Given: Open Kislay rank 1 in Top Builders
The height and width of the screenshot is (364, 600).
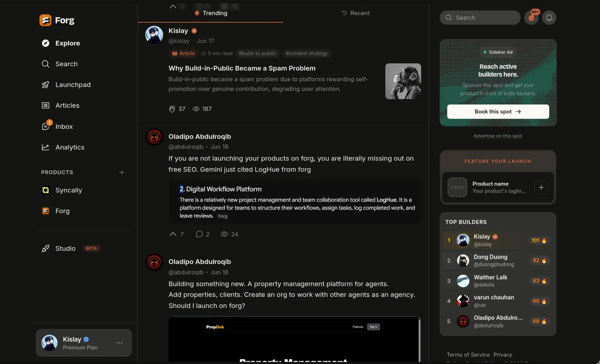Looking at the screenshot, I should point(498,240).
